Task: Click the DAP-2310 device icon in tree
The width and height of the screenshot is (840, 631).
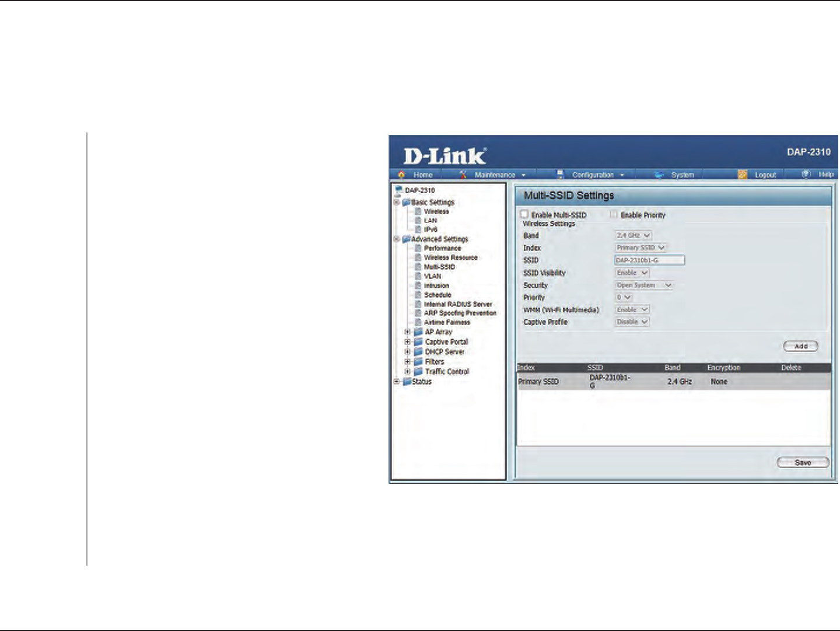Action: click(399, 190)
